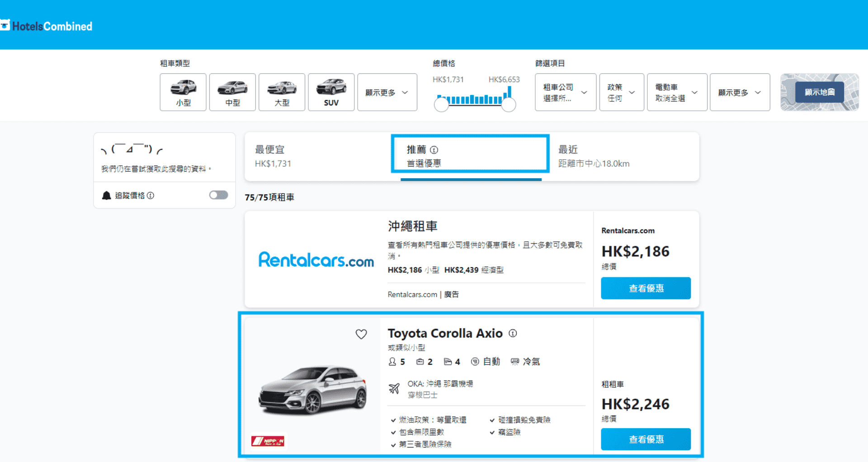This screenshot has width=868, height=462.
Task: Click info icon beside 追蹤價格
Action: (151, 195)
